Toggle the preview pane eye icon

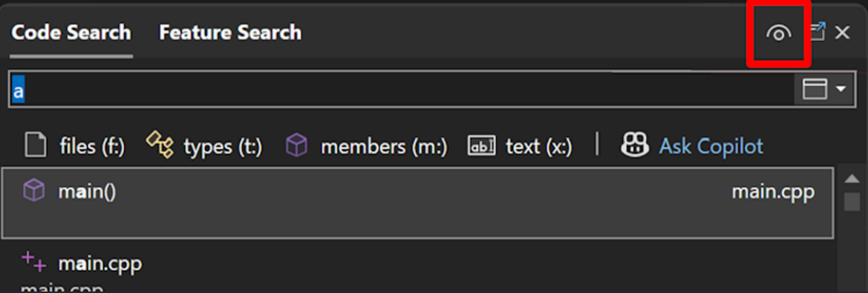pos(778,33)
